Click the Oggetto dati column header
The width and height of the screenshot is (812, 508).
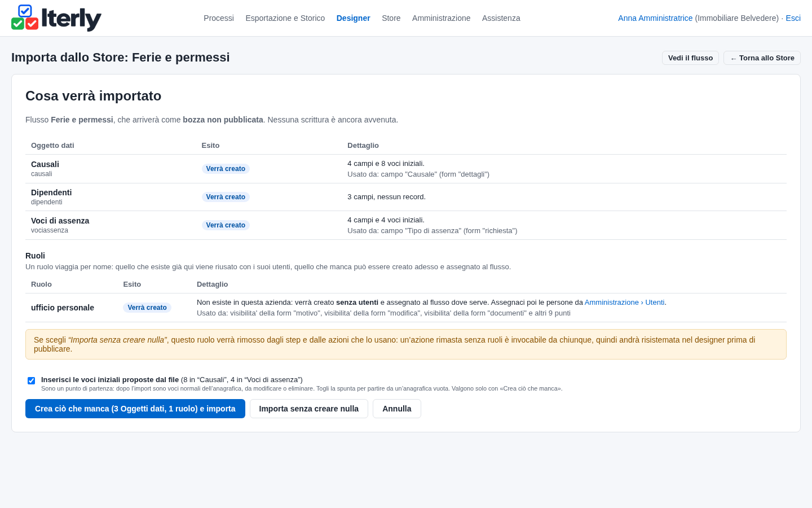[52, 146]
